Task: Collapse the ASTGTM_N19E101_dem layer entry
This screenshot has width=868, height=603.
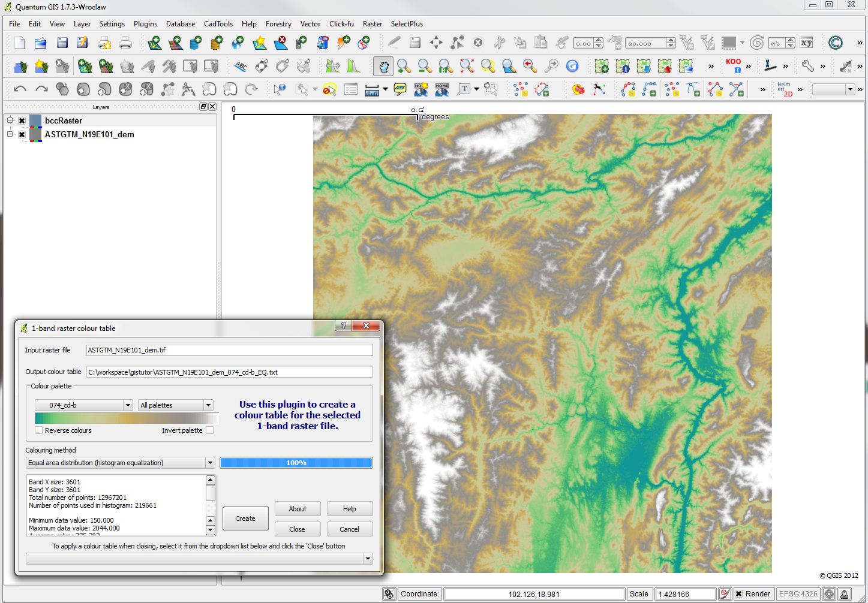Action: (10, 134)
